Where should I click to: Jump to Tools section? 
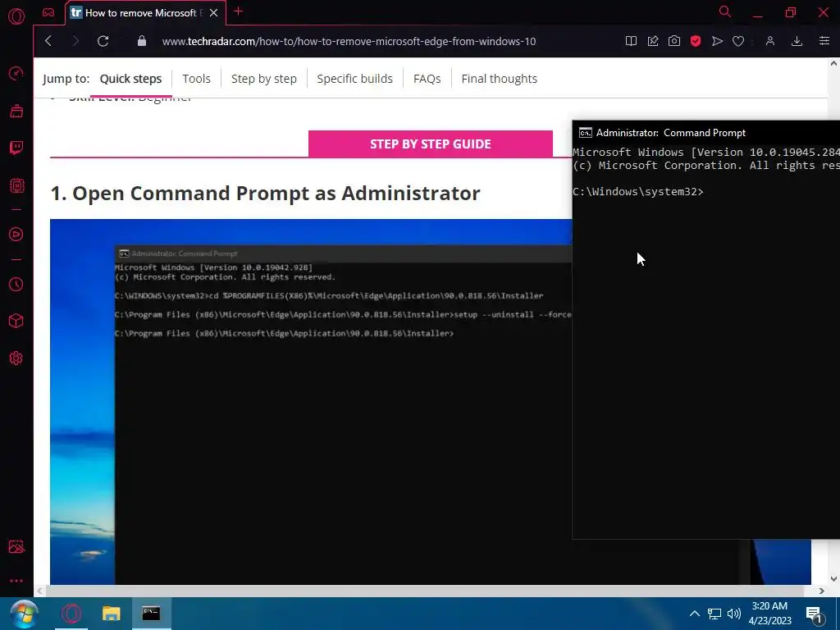(x=196, y=79)
